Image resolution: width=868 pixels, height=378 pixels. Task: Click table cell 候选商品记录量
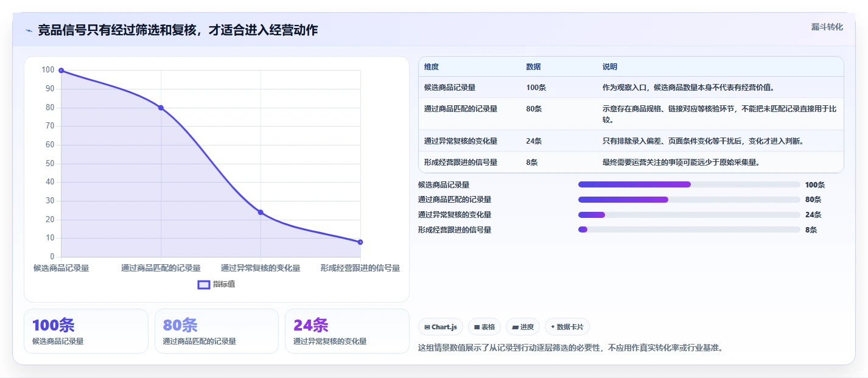point(450,88)
